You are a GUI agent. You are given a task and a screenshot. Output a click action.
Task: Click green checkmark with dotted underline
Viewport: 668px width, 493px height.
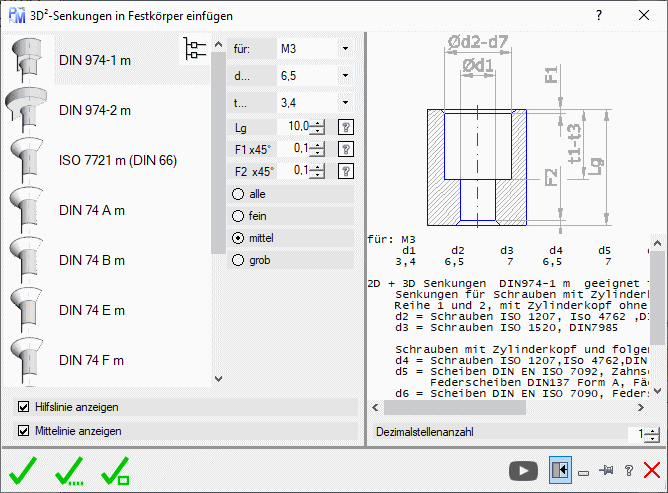coord(70,469)
